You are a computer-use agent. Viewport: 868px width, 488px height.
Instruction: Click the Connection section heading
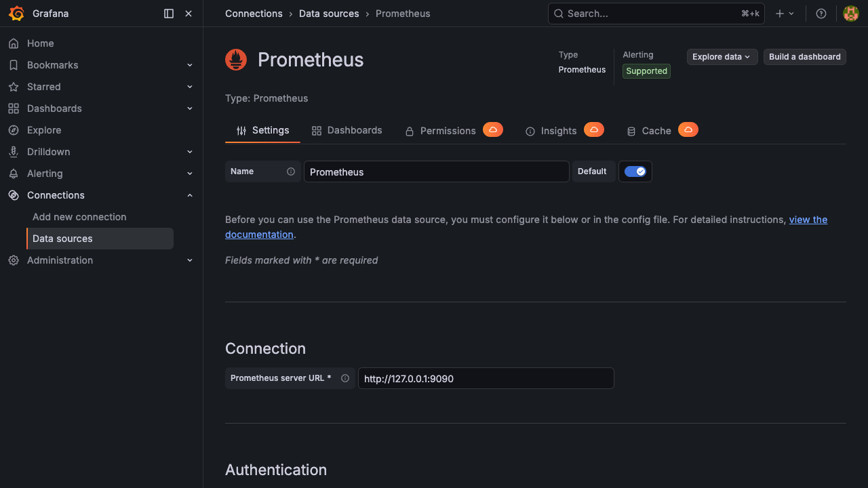(x=265, y=348)
